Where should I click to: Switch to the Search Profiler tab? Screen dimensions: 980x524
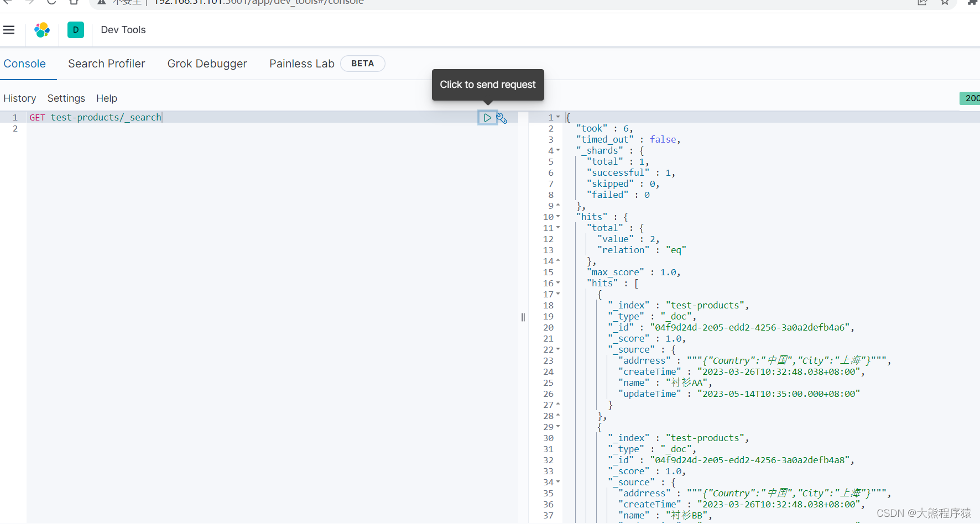click(107, 64)
